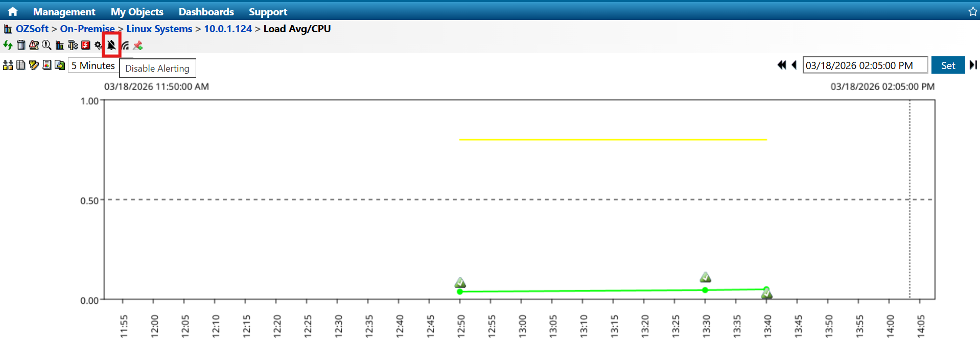Viewport: 980px width, 352px height.
Task: Click the red pushpin with plus icon
Action: 138,46
